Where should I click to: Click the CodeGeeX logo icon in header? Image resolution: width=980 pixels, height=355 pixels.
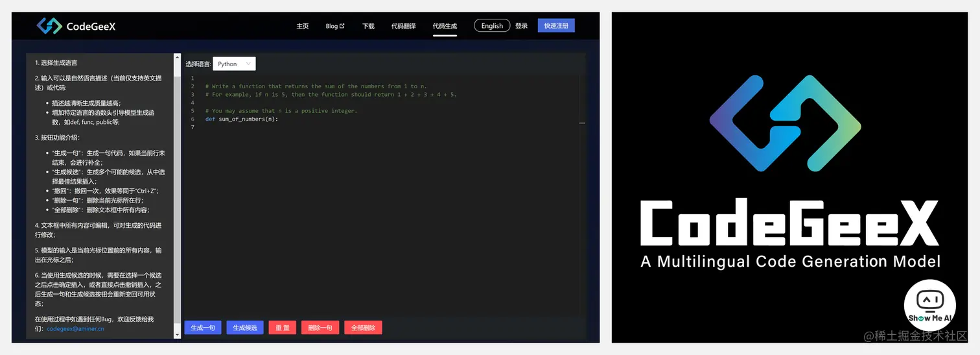point(49,26)
